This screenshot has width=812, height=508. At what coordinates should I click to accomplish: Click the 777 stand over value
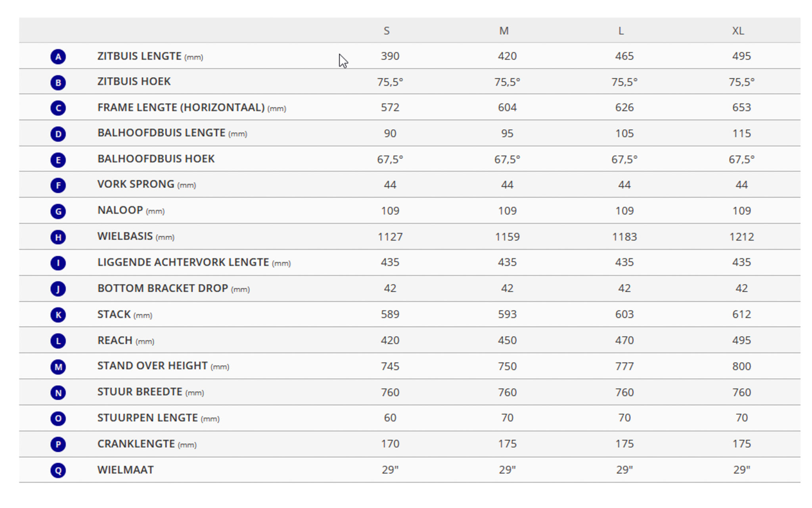(x=624, y=366)
